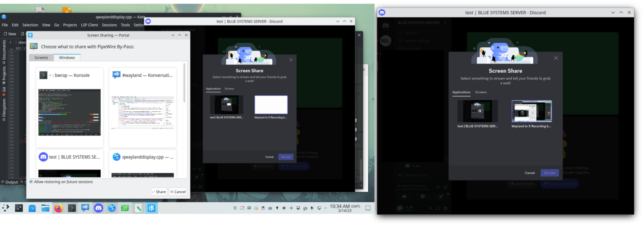The image size is (644, 226).
Task: Toggle Allow restoring on future sessions checkbox
Action: point(31,182)
